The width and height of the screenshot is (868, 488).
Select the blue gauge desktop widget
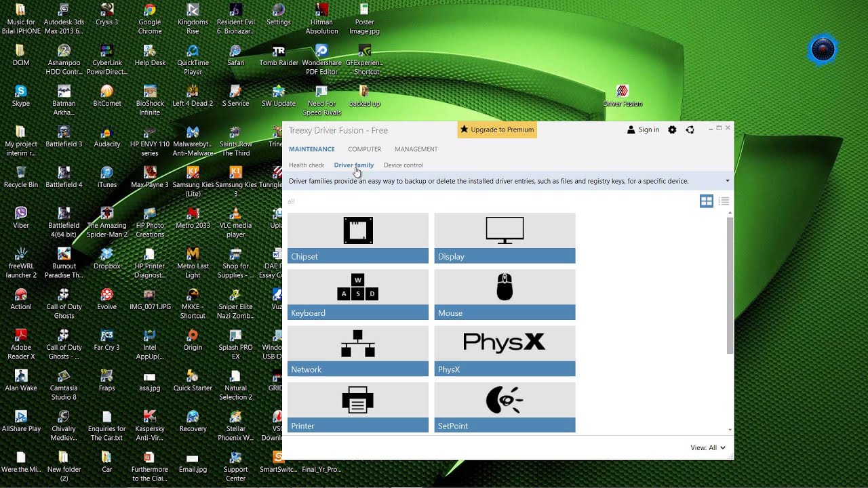coord(823,49)
